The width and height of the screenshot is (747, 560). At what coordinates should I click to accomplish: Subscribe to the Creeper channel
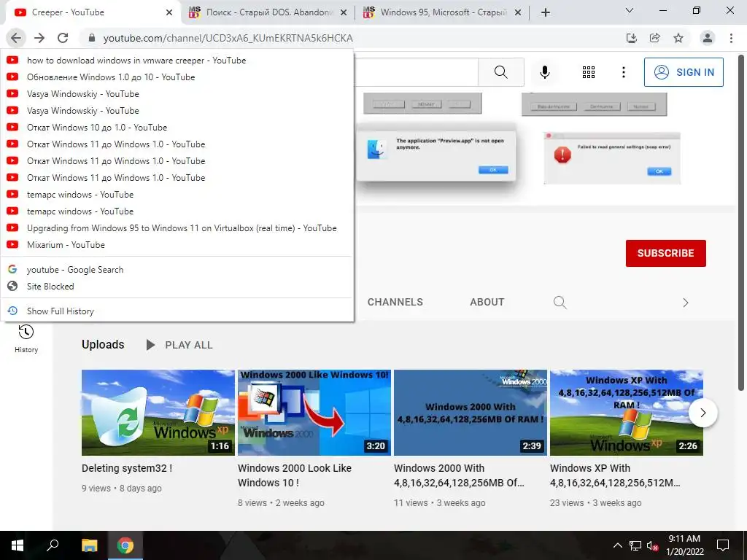point(665,253)
